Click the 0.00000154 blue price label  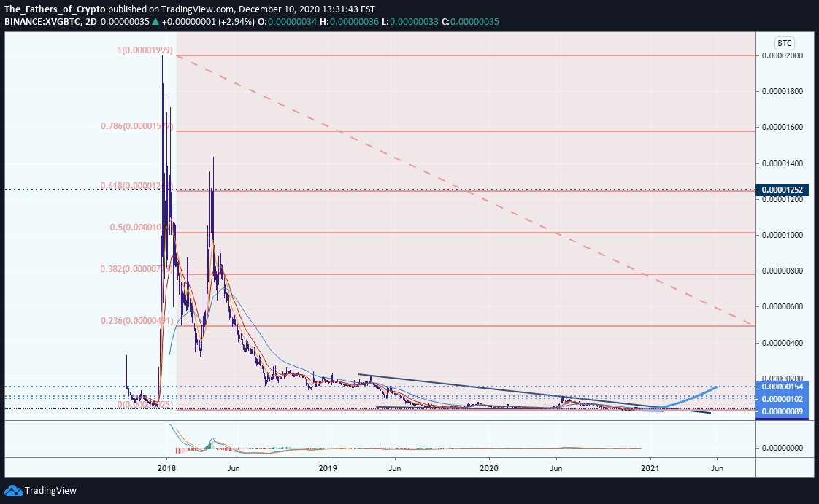click(782, 387)
